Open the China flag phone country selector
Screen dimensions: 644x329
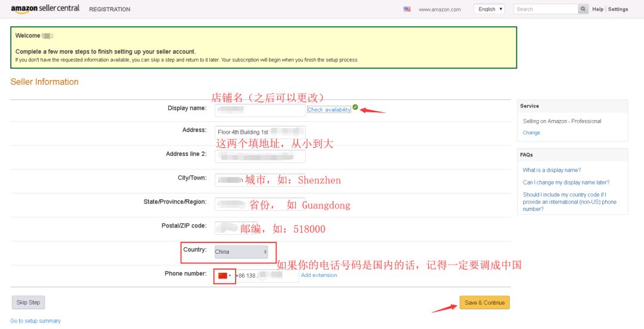click(x=225, y=276)
